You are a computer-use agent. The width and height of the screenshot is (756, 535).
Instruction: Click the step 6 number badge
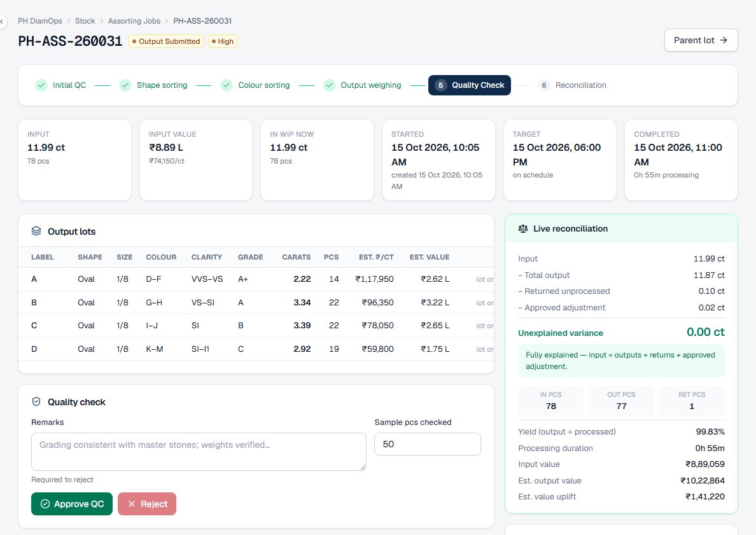[x=544, y=85]
